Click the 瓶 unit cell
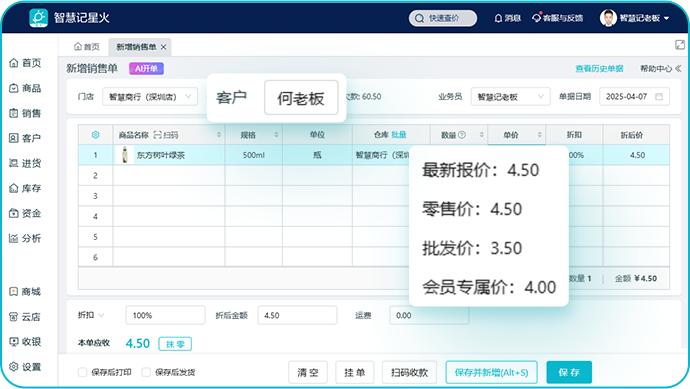This screenshot has width=690, height=389. 317,155
